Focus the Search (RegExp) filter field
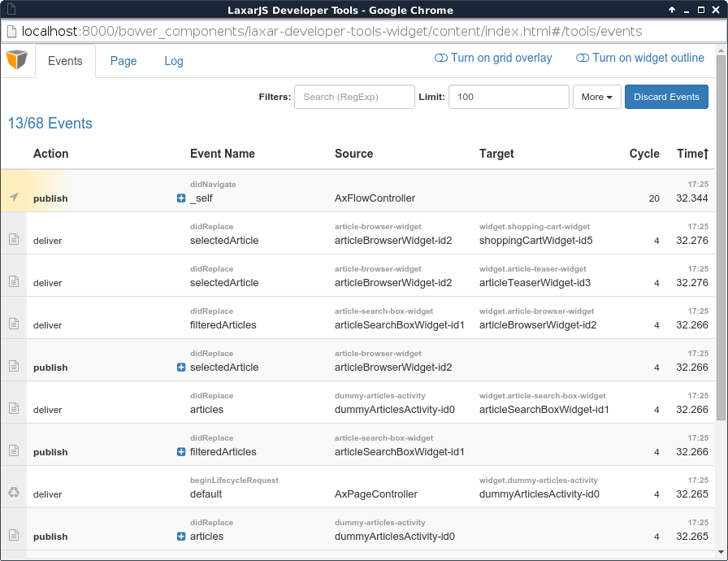Image resolution: width=728 pixels, height=561 pixels. point(354,97)
